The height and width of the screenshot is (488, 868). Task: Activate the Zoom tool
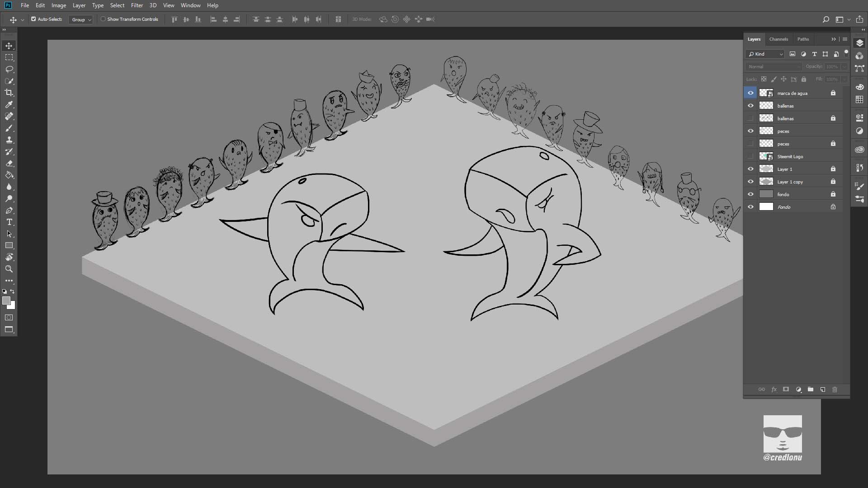click(9, 269)
